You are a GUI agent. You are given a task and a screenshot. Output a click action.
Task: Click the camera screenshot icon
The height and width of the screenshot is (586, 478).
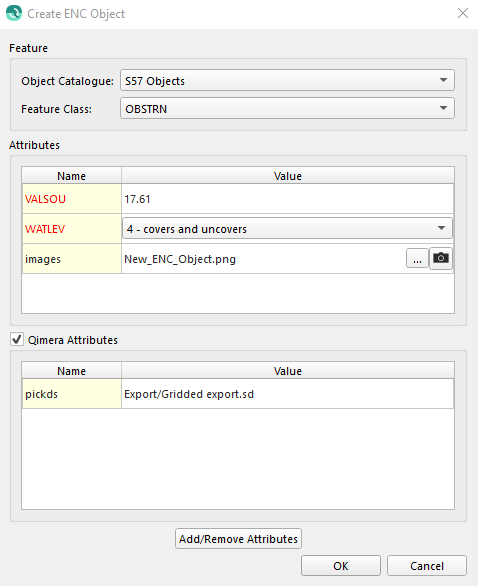pos(441,258)
